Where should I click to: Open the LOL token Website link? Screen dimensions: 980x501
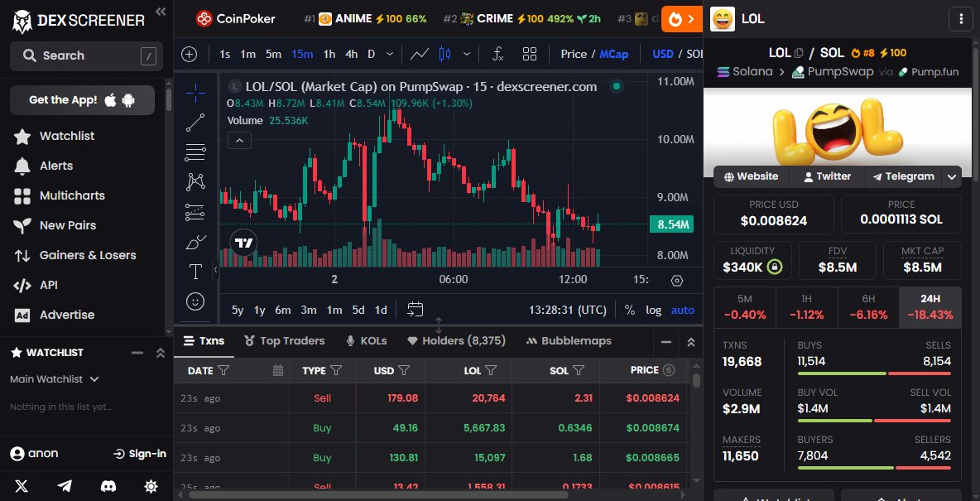[752, 177]
